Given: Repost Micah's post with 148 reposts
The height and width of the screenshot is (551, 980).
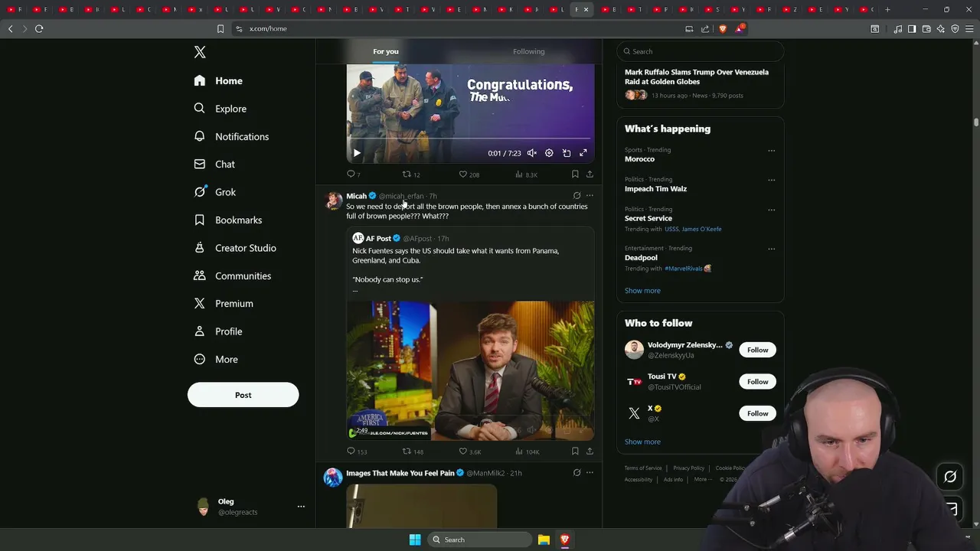Looking at the screenshot, I should pos(413,452).
